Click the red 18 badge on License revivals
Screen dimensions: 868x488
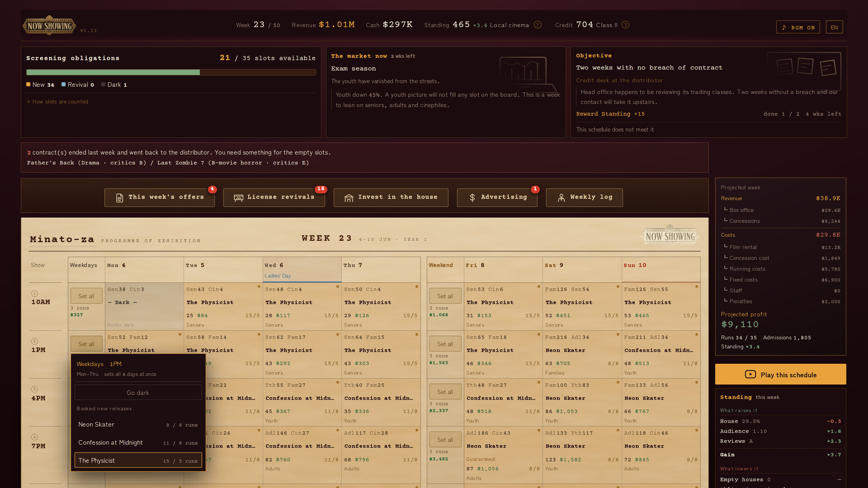321,189
